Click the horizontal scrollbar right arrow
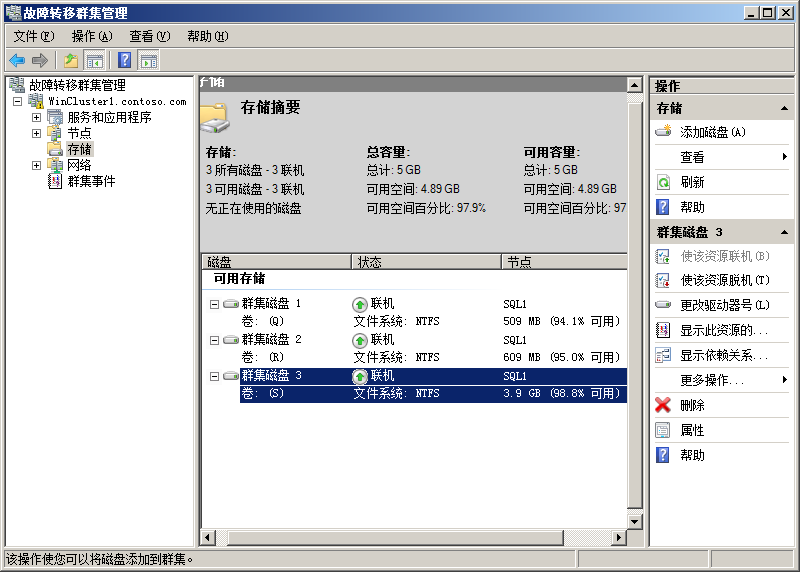800x572 pixels. (619, 537)
